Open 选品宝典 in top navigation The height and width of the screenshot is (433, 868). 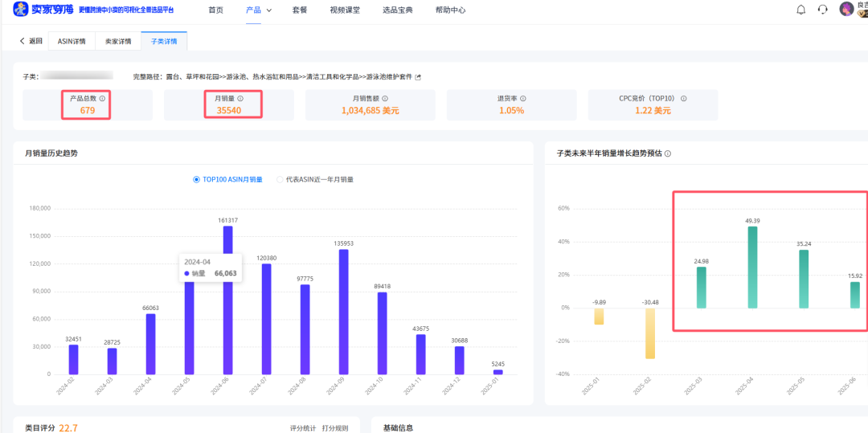pyautogui.click(x=398, y=10)
